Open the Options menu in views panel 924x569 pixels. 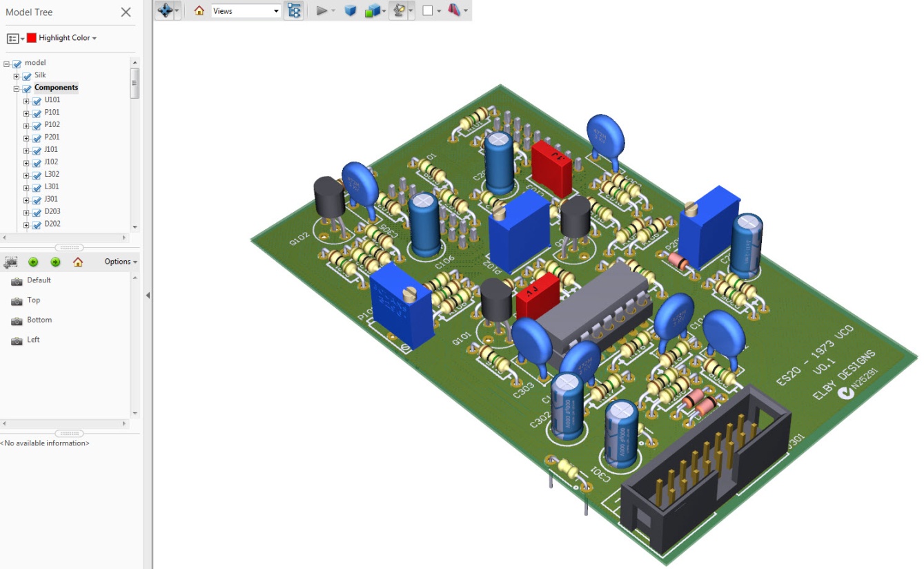(x=121, y=262)
